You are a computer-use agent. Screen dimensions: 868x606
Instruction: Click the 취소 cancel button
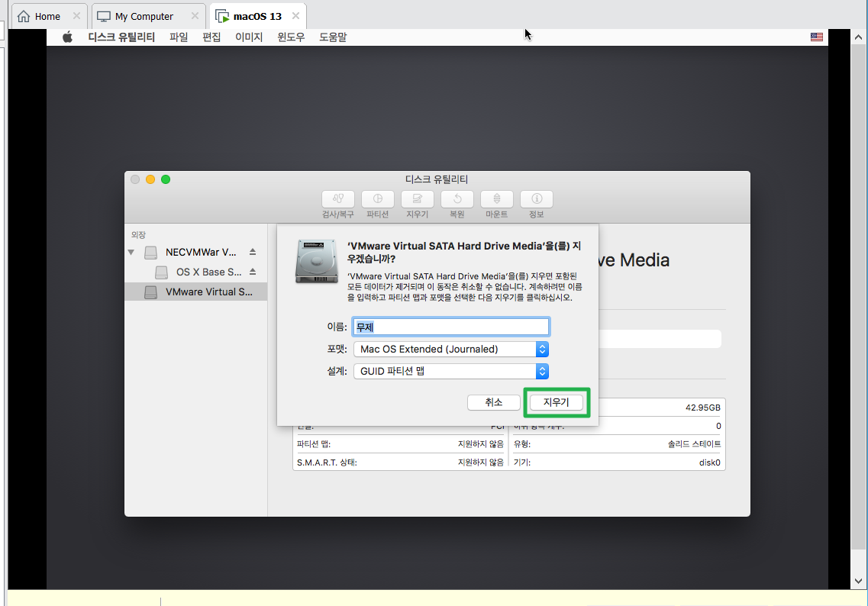tap(494, 402)
